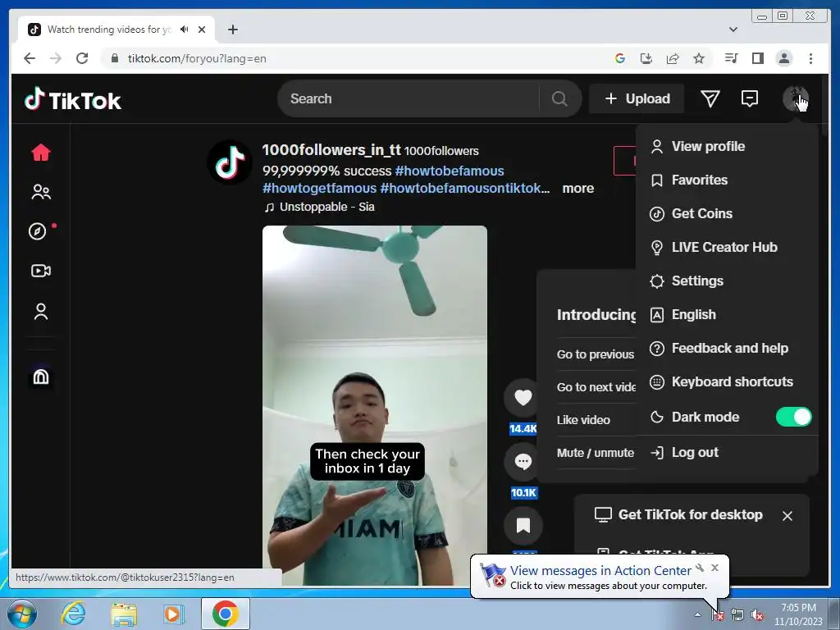Click the Action Center settings wrench icon
The width and height of the screenshot is (840, 630).
700,568
